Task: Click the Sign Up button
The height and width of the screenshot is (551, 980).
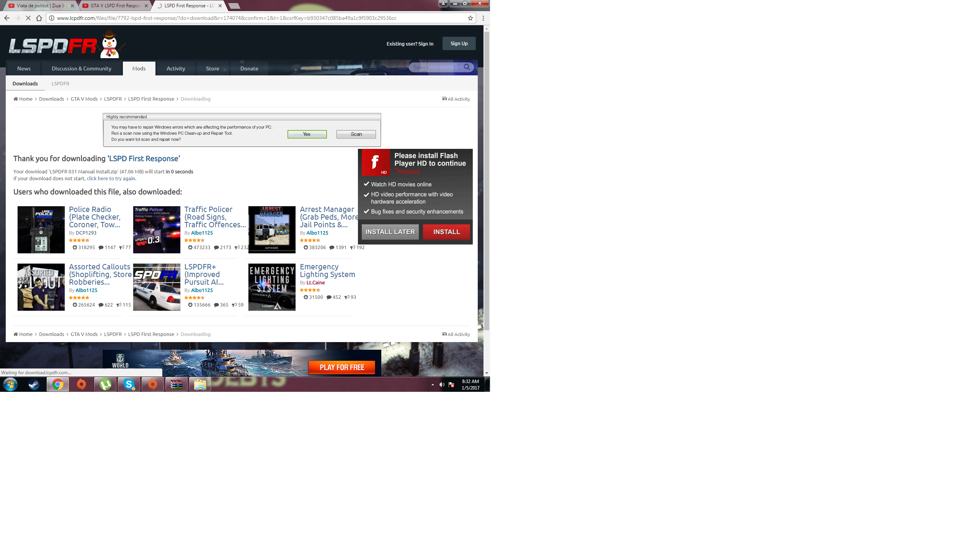Action: pos(459,44)
